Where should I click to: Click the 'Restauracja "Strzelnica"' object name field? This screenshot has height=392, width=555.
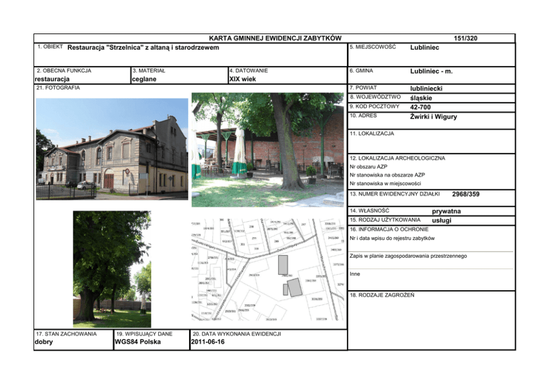tap(143, 48)
